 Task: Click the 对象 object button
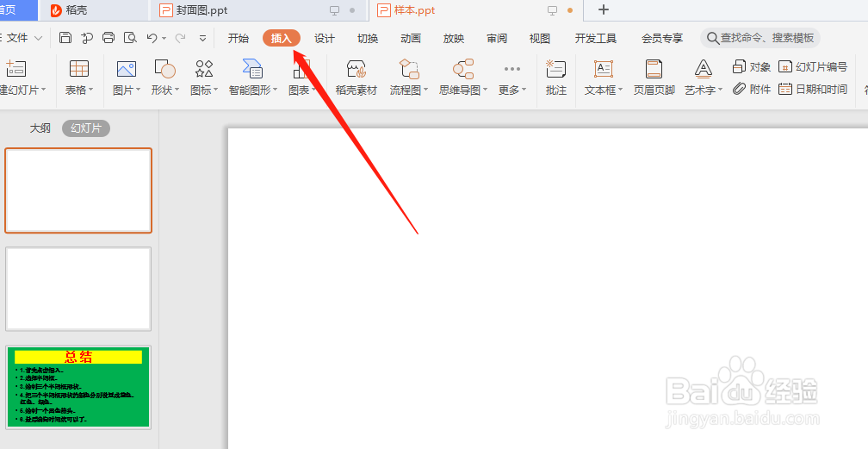click(x=752, y=67)
